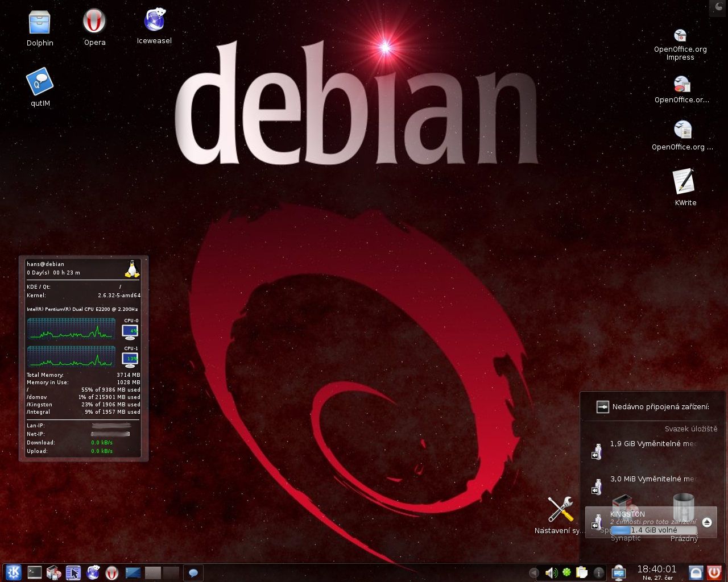This screenshot has height=582, width=728.
Task: Click the green flower ICQ tray icon
Action: point(566,572)
